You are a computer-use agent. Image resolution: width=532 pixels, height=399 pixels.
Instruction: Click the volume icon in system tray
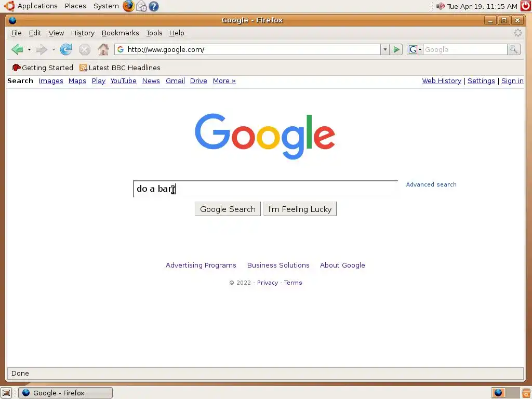441,6
